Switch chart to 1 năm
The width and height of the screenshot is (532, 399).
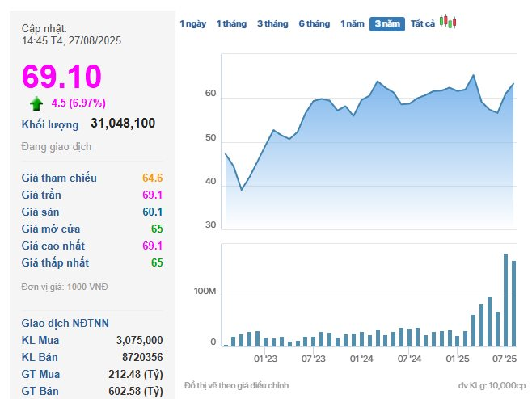coord(352,24)
